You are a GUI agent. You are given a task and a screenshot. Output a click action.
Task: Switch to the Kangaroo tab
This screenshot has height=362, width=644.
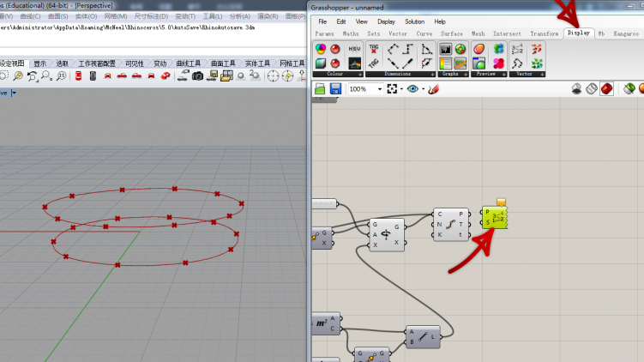[626, 33]
